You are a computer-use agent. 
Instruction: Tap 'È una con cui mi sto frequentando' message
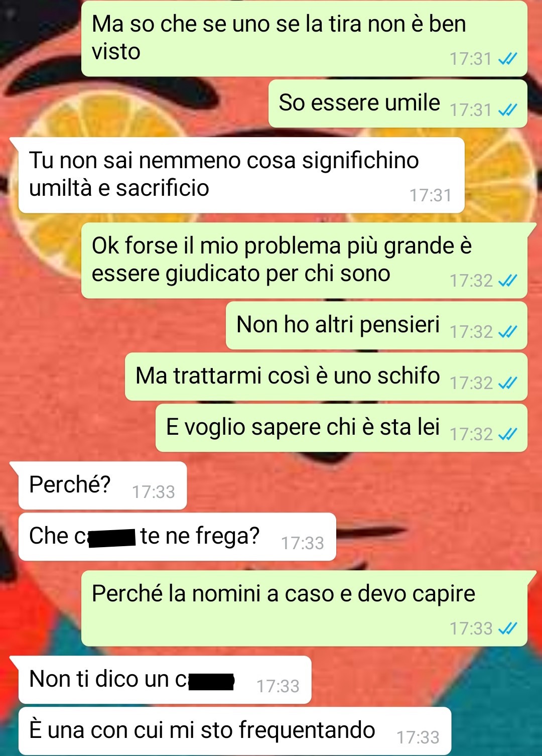tap(235, 731)
